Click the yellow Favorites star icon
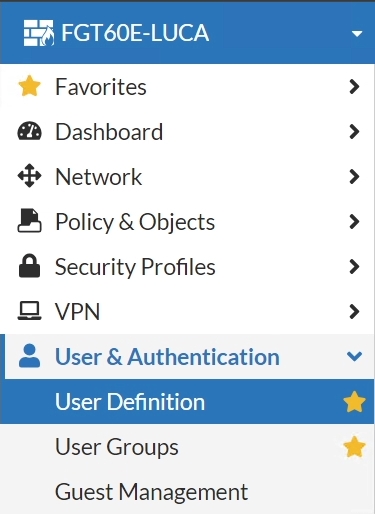The width and height of the screenshot is (375, 514). coord(29,86)
